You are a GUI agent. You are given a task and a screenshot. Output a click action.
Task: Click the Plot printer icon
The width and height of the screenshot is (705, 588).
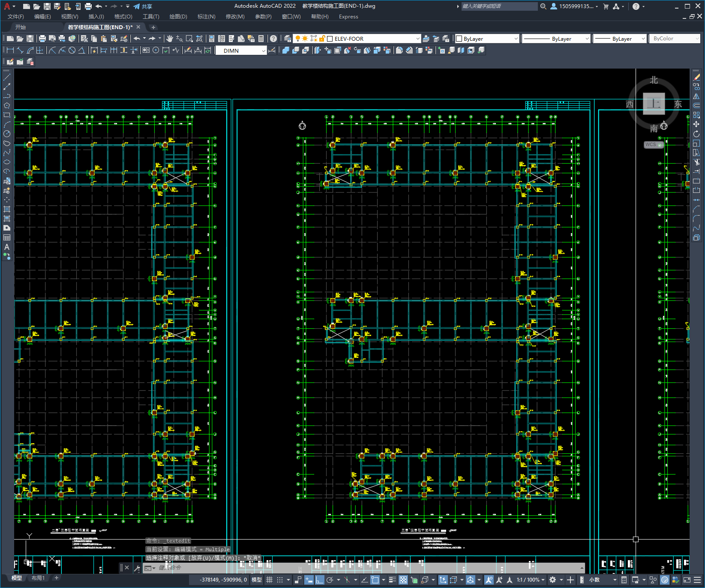tap(42, 39)
